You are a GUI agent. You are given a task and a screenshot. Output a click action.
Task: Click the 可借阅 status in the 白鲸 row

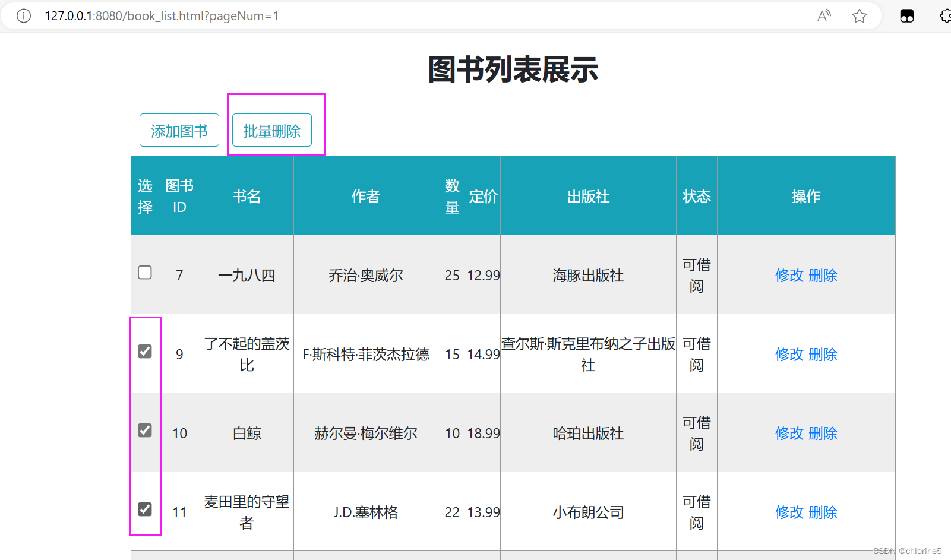tap(697, 434)
